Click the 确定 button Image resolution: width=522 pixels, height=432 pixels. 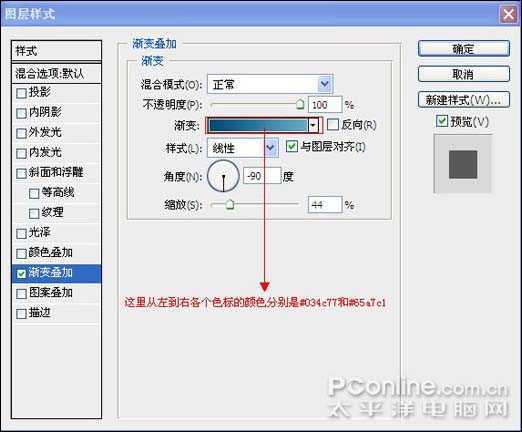464,49
